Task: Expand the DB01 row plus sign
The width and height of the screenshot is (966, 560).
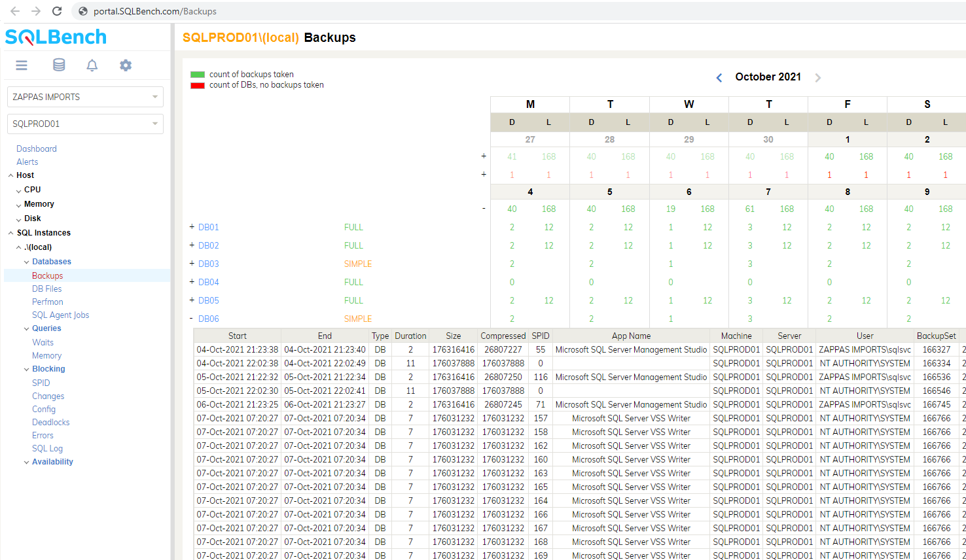Action: click(192, 226)
